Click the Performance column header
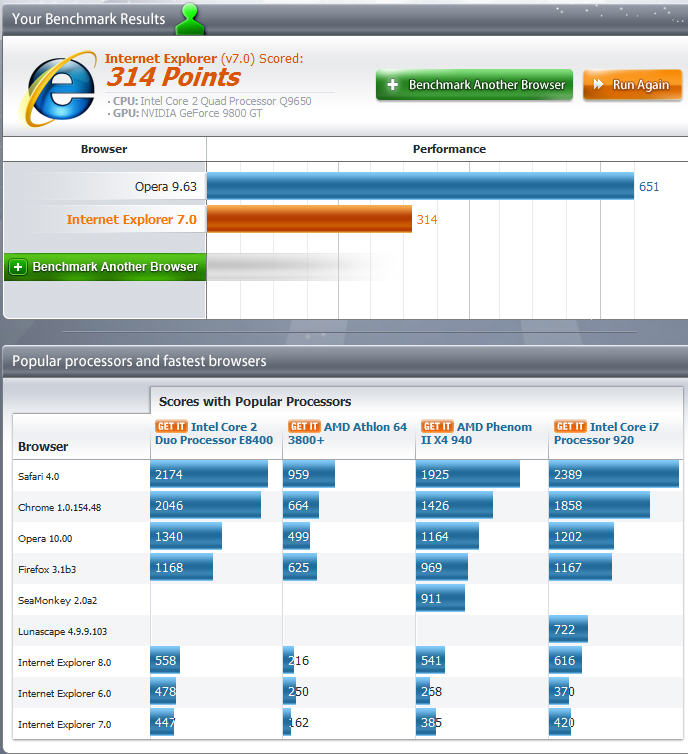The height and width of the screenshot is (754, 688). 450,149
